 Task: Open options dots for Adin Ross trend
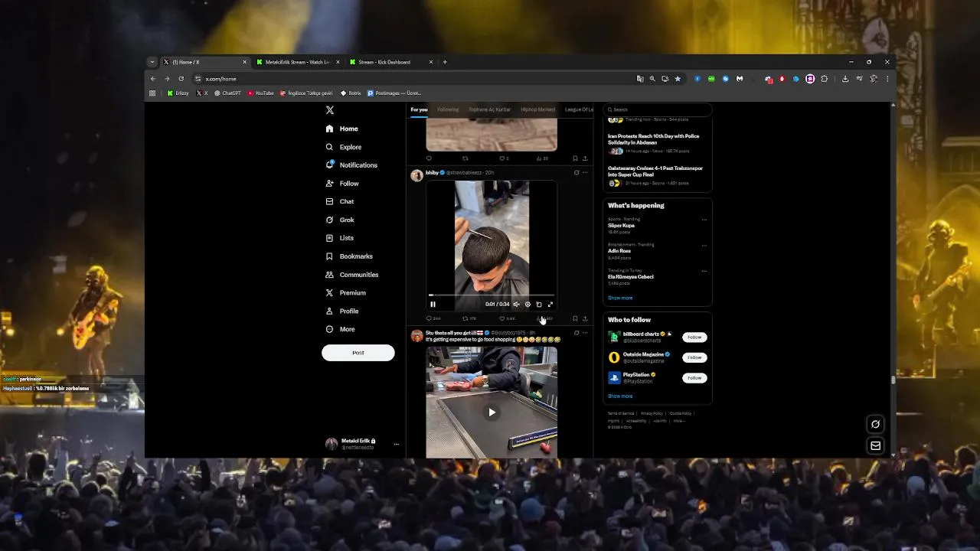point(704,245)
